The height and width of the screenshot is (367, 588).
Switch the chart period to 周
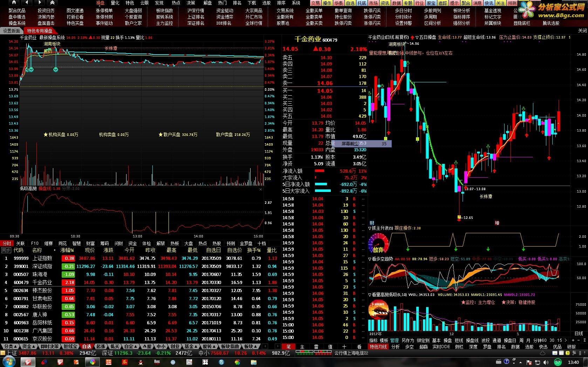521,340
